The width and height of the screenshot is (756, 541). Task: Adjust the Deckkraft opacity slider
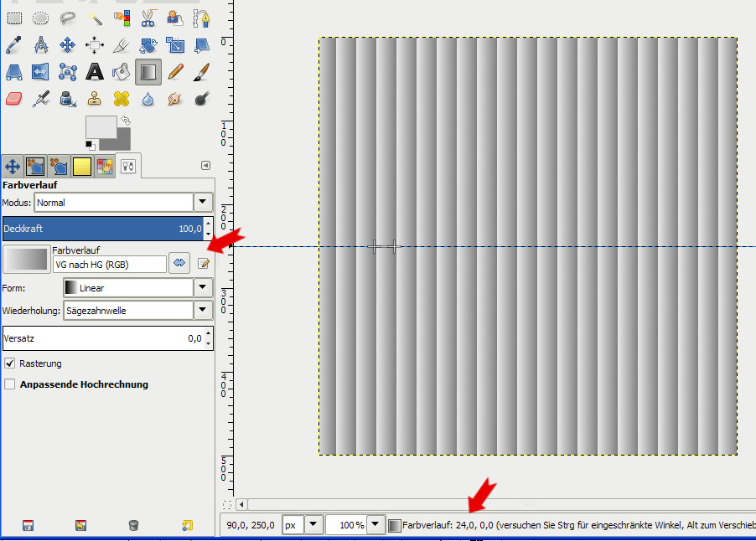[103, 229]
